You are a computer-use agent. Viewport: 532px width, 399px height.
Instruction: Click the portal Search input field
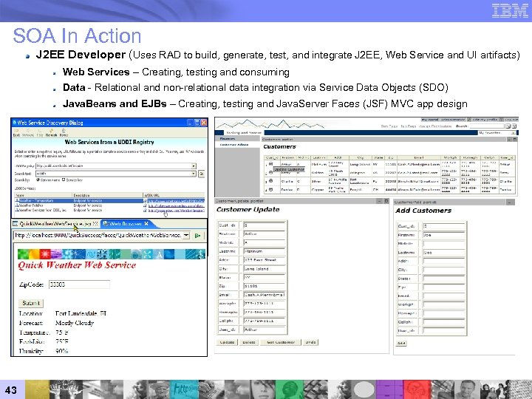pos(487,126)
